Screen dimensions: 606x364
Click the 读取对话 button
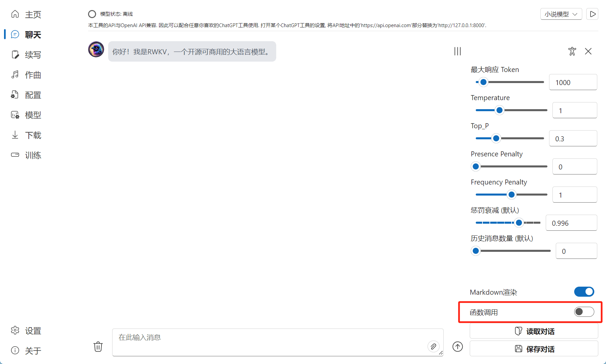click(534, 331)
